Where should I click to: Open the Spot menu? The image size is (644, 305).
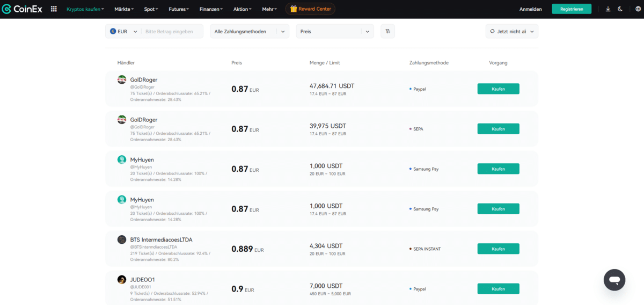click(151, 9)
